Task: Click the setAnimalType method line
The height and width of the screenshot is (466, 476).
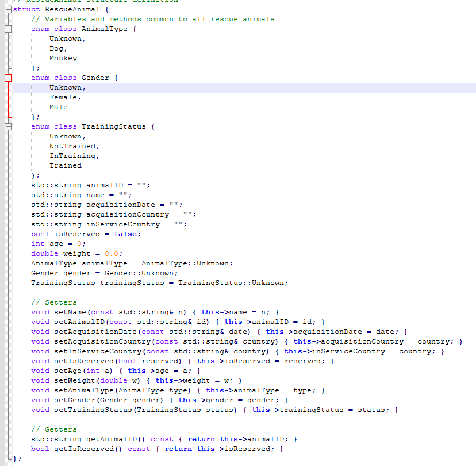Action: tap(178, 391)
